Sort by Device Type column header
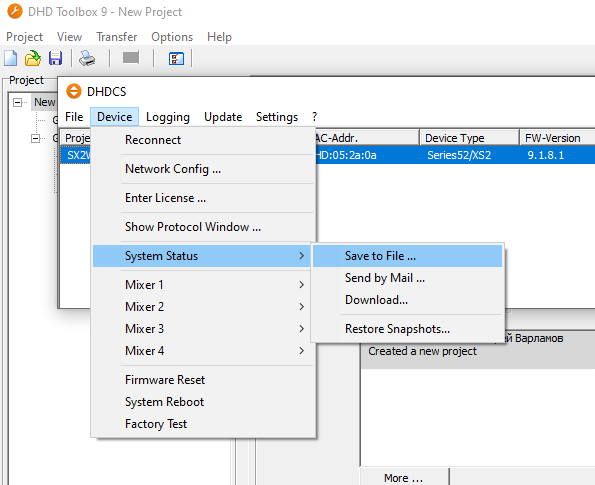 (x=469, y=138)
